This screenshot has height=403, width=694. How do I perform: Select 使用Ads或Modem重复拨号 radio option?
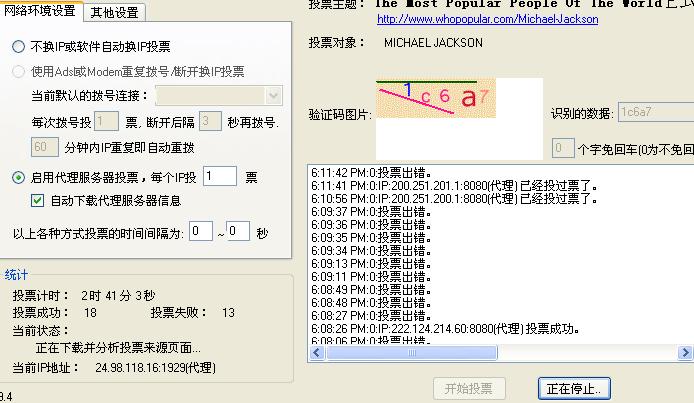(19, 72)
